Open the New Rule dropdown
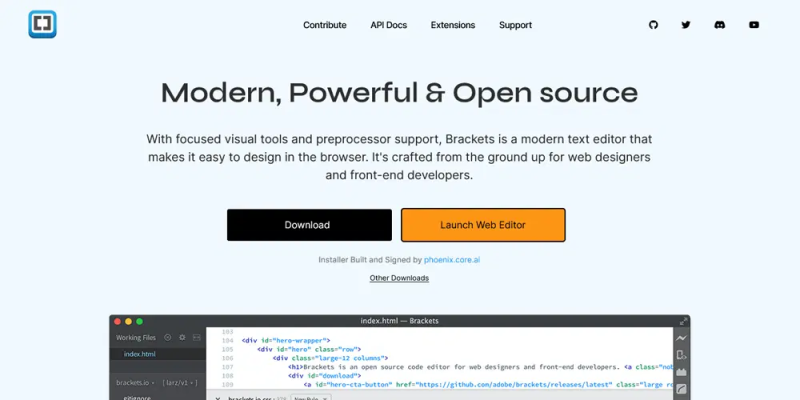The width and height of the screenshot is (800, 400). pyautogui.click(x=311, y=397)
